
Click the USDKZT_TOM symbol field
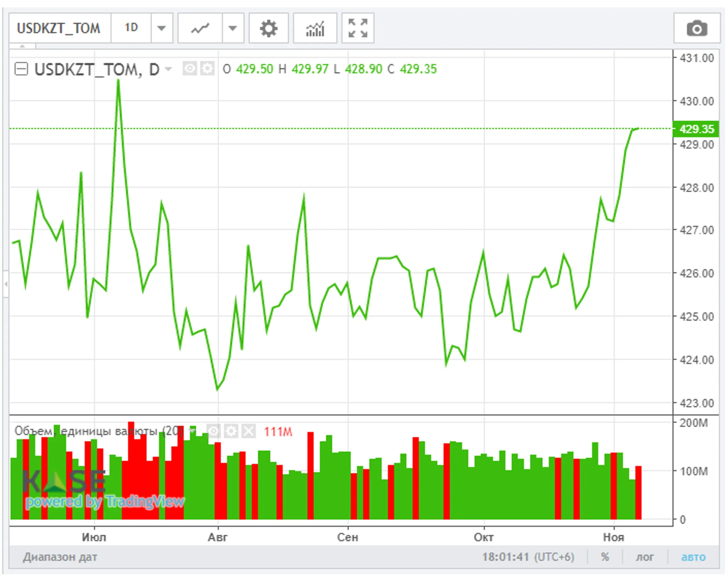59,28
